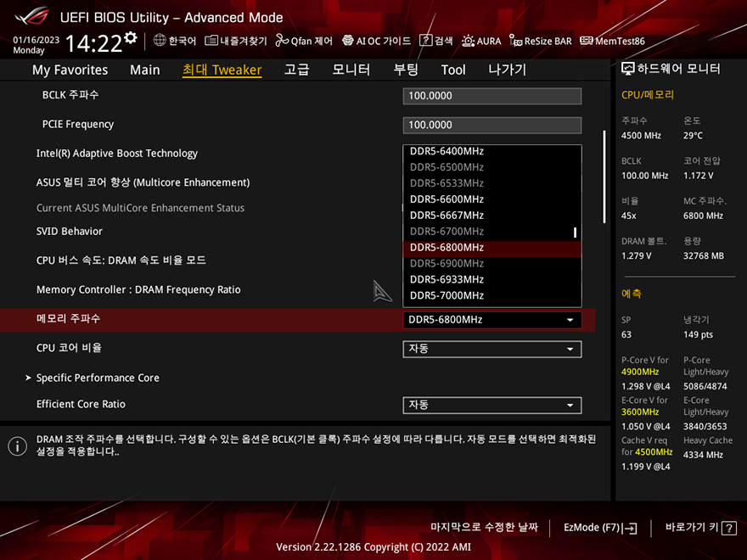
Task: Click the globe language icon
Action: [x=160, y=41]
